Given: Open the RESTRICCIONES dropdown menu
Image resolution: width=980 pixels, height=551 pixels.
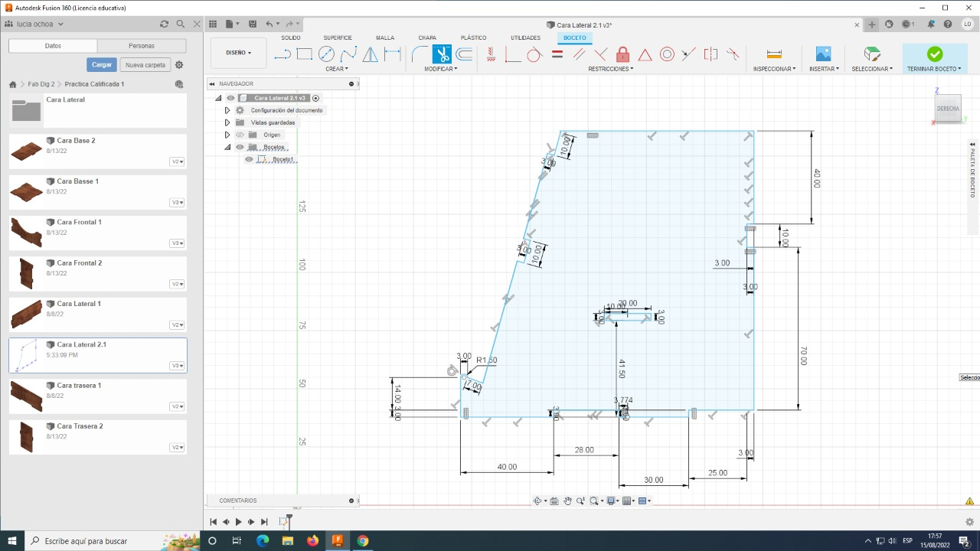Looking at the screenshot, I should pos(611,69).
